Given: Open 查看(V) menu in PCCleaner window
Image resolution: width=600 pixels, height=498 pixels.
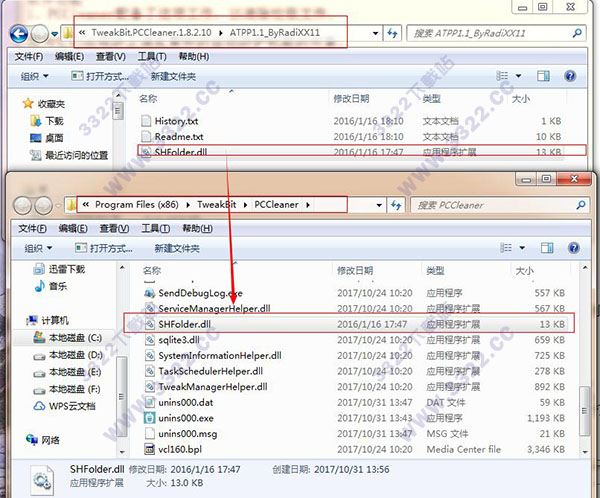Looking at the screenshot, I should coord(114,229).
